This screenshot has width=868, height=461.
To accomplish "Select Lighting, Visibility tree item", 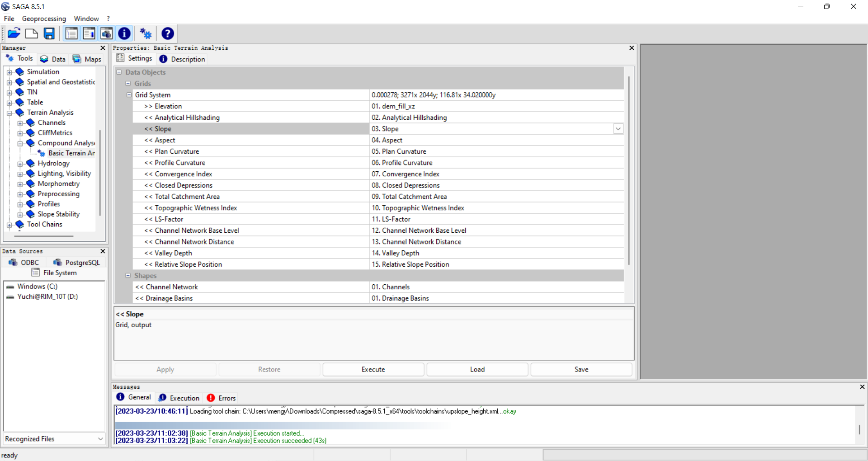I will click(64, 174).
